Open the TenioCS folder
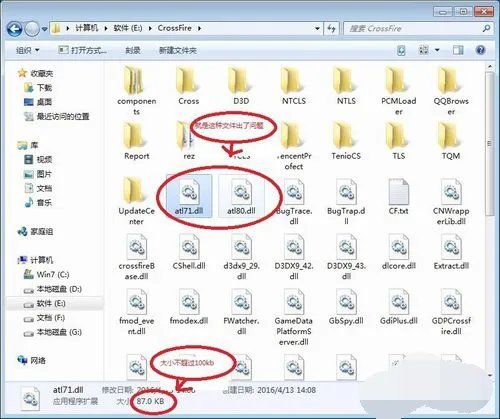The width and height of the screenshot is (500, 419). point(346,141)
